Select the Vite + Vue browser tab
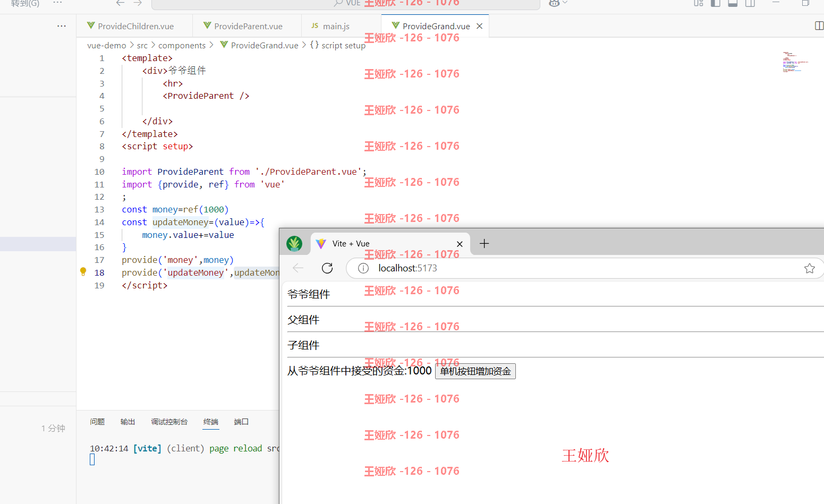Screen dimensions: 824x504 [x=390, y=244]
